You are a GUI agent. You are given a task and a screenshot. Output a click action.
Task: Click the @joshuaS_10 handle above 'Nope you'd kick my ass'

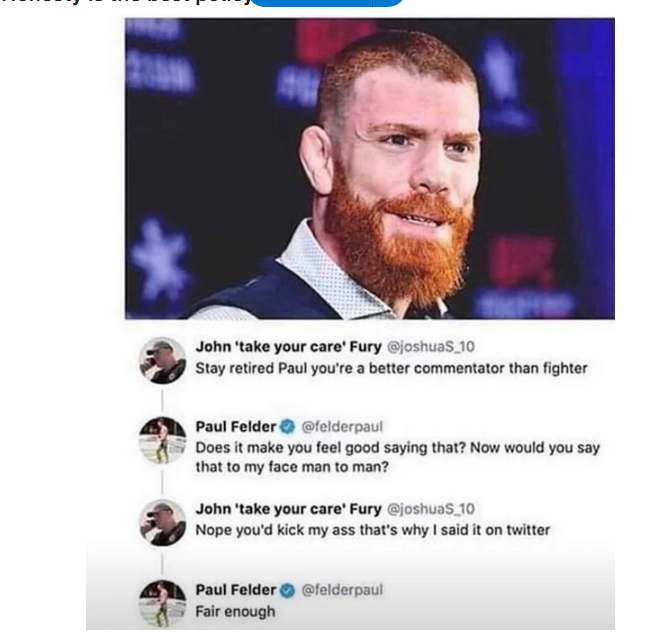(430, 508)
